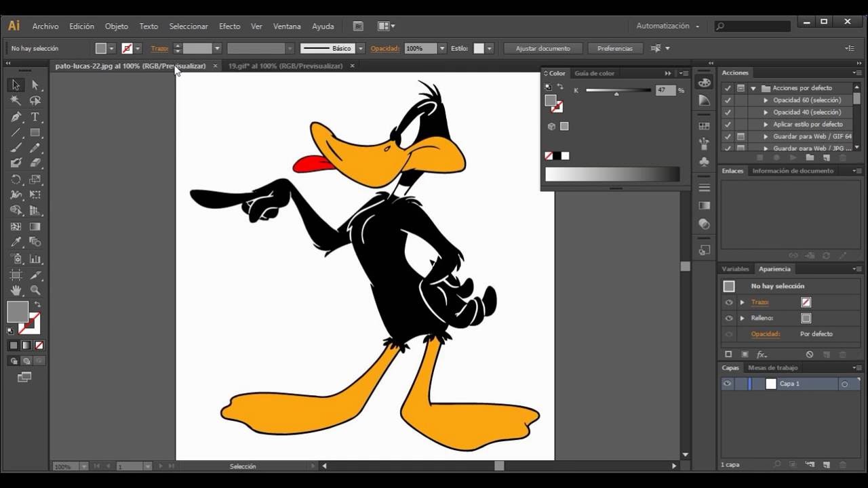Select the Column Graph tool
Image resolution: width=868 pixels, height=488 pixels.
coord(35,259)
